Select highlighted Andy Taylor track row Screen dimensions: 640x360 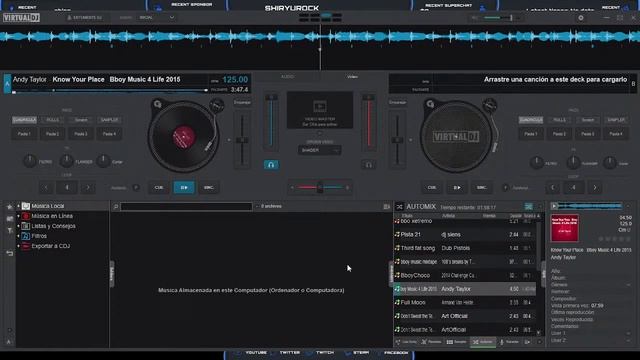(x=464, y=289)
